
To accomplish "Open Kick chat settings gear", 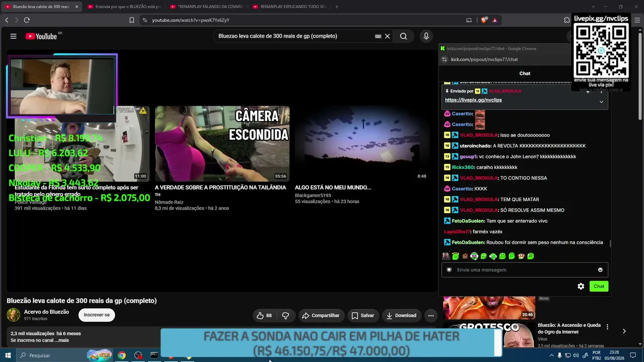I will [581, 286].
